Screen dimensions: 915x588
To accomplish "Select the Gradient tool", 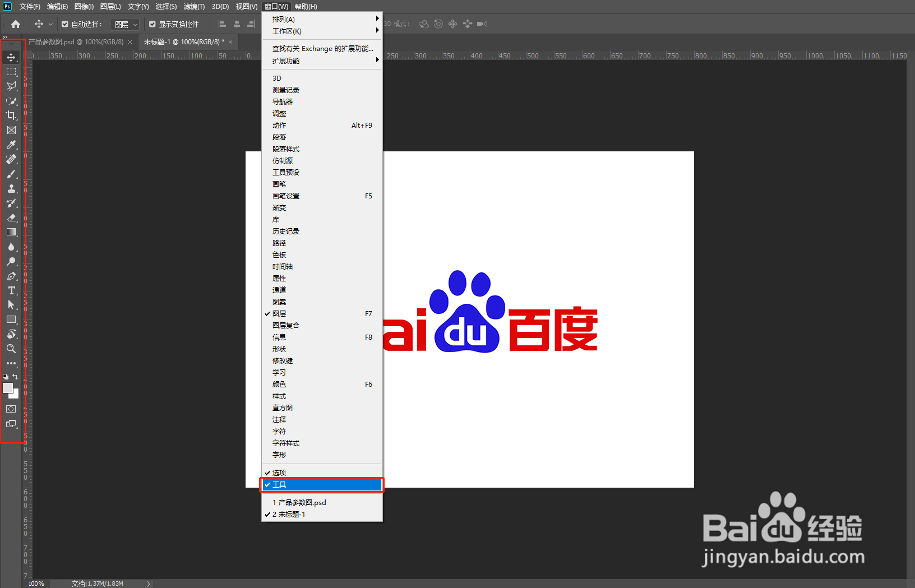I will click(x=11, y=232).
